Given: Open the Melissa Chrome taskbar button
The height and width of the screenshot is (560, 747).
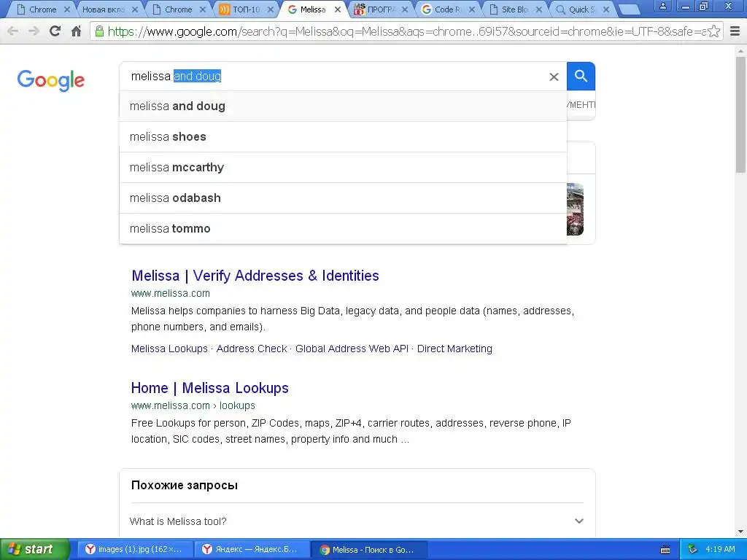Looking at the screenshot, I should 368,550.
